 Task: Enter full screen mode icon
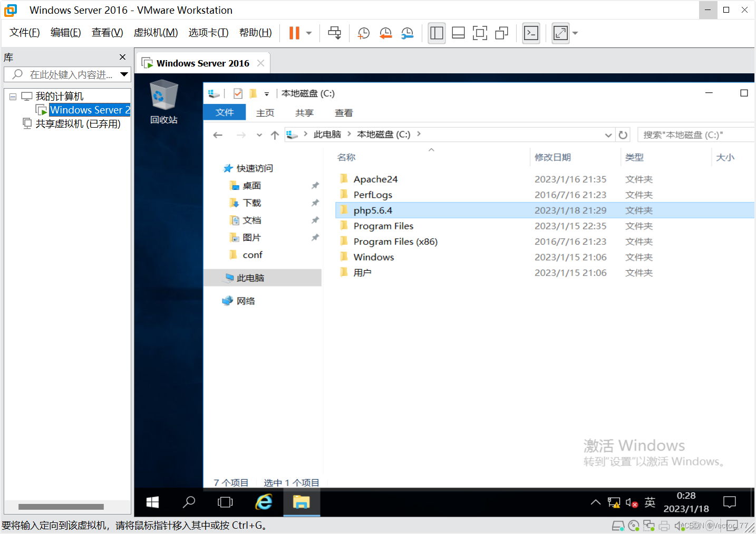tap(480, 33)
